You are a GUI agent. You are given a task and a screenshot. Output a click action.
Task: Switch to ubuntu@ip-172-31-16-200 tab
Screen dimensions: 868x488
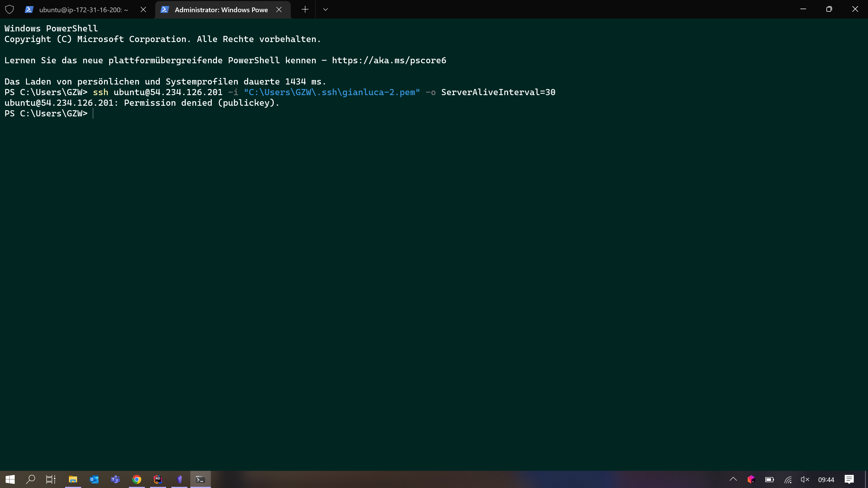pos(83,10)
